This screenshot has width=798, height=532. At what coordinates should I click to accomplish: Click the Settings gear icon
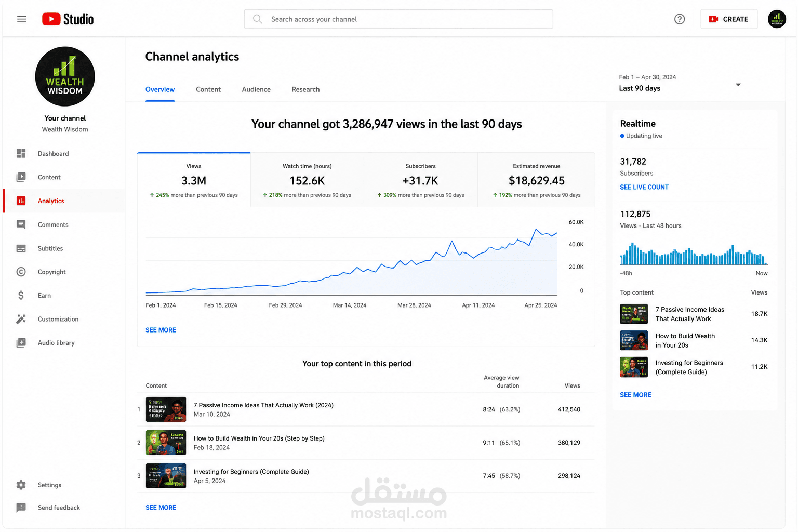[x=21, y=485]
